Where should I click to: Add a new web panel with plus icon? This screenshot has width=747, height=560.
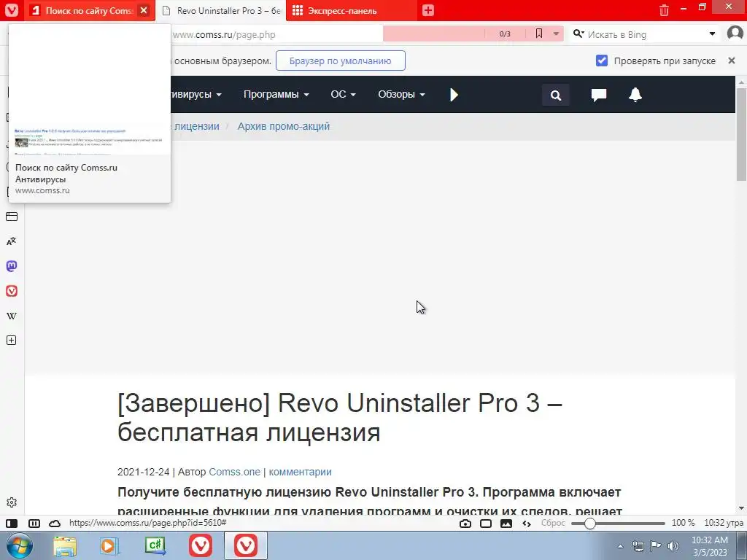(12, 341)
